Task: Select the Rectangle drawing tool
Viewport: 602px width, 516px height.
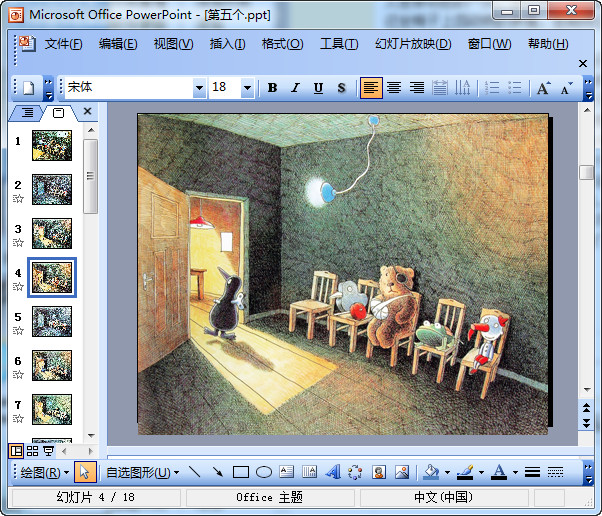Action: 241,472
